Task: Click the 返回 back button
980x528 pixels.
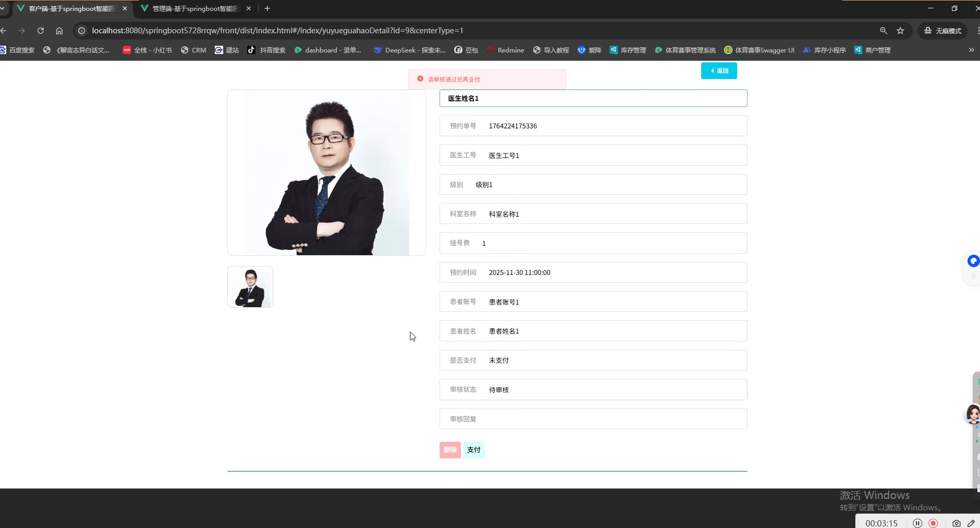Action: pos(719,71)
